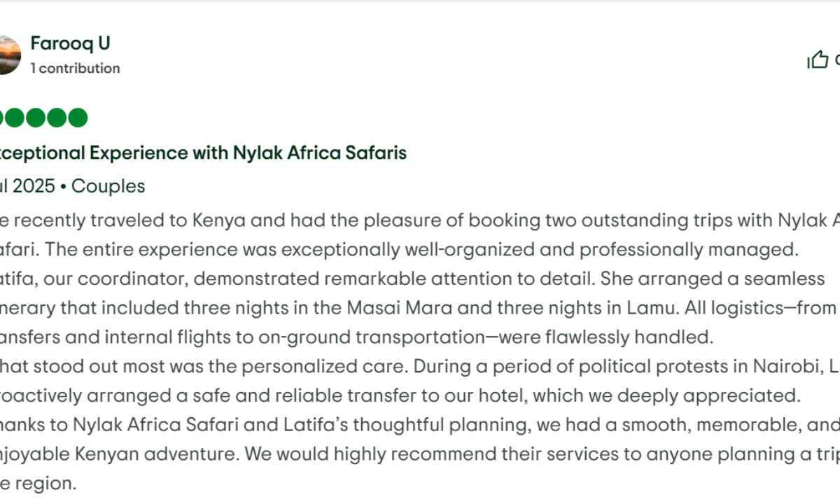This screenshot has height=504, width=840.
Task: Click the last green rating bubble
Action: [x=78, y=118]
